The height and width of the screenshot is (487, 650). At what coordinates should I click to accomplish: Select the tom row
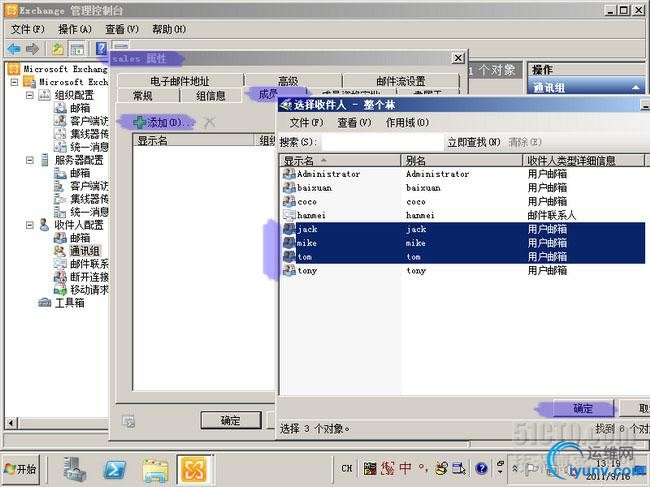pos(463,257)
